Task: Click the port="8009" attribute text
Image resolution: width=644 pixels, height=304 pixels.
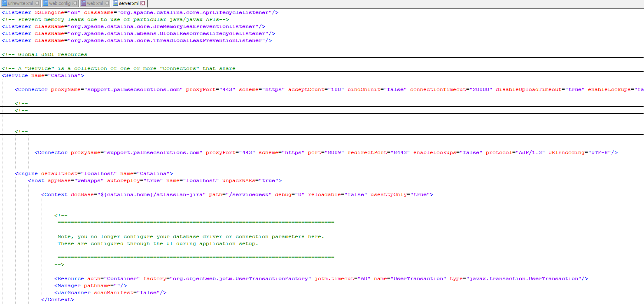Action: pyautogui.click(x=326, y=152)
